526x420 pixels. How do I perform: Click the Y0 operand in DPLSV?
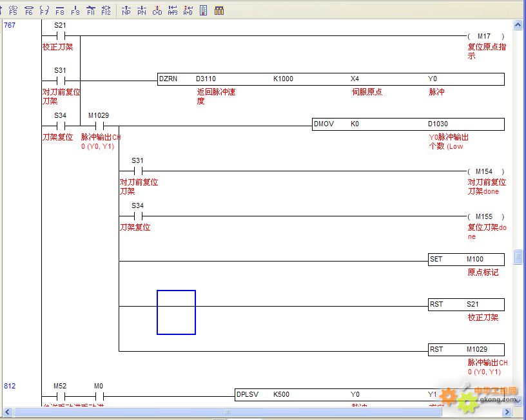[355, 394]
